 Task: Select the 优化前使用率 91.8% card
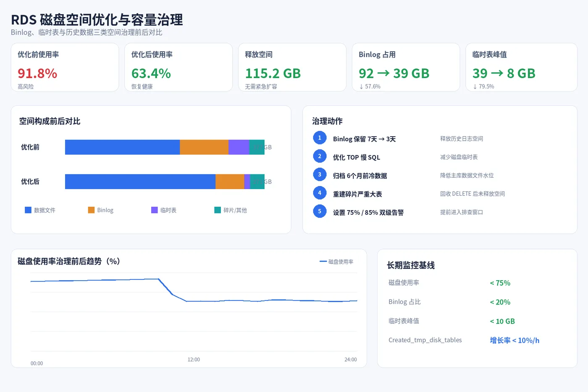65,67
